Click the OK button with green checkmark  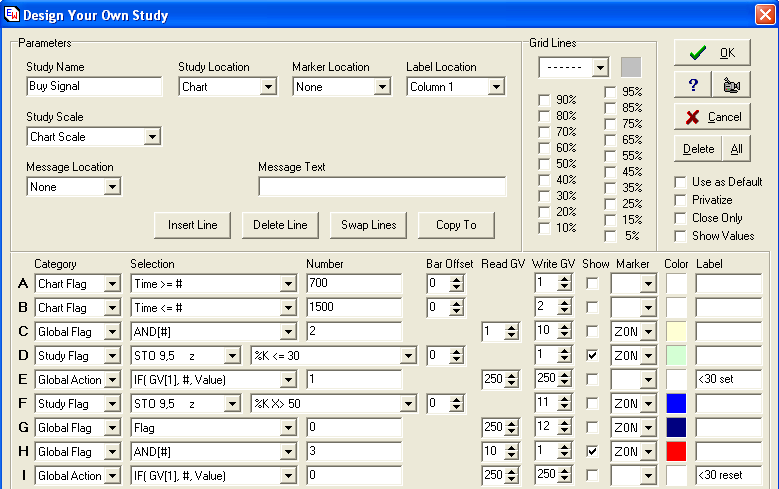[x=711, y=53]
